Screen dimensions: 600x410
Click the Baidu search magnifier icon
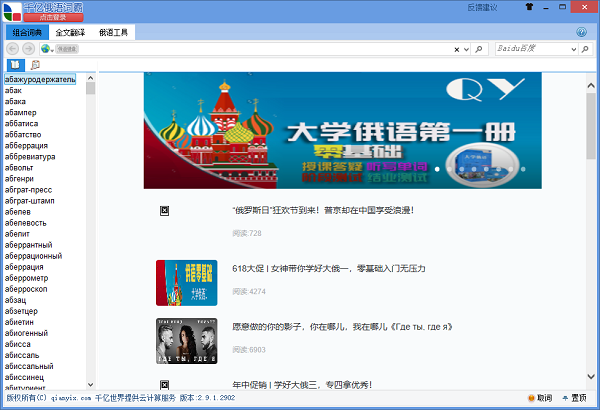point(584,49)
